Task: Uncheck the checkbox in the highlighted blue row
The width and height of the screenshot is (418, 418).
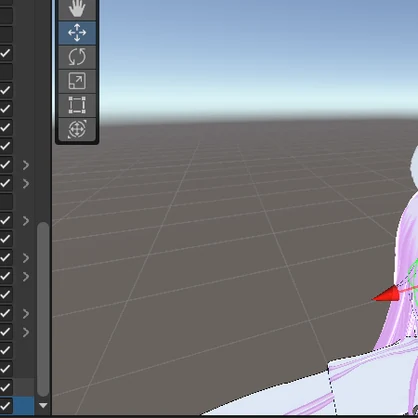Action: click(x=6, y=406)
